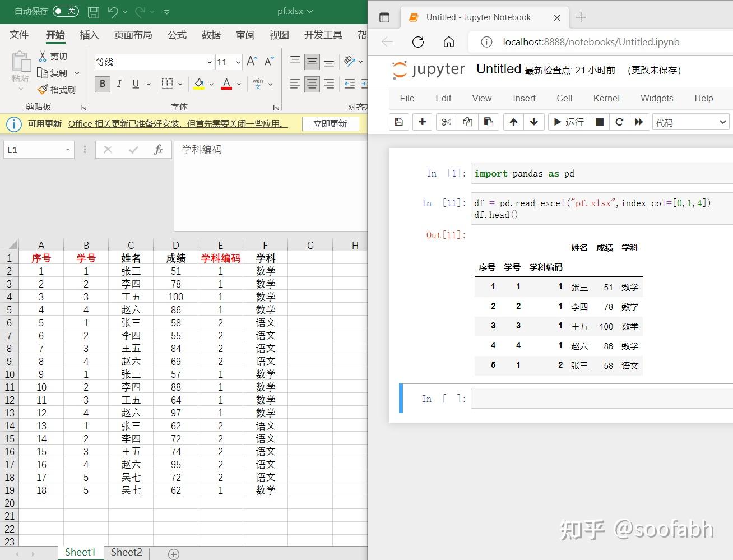Screen dimensions: 733x560
Task: Toggle italic formatting in the font group
Action: click(x=119, y=84)
